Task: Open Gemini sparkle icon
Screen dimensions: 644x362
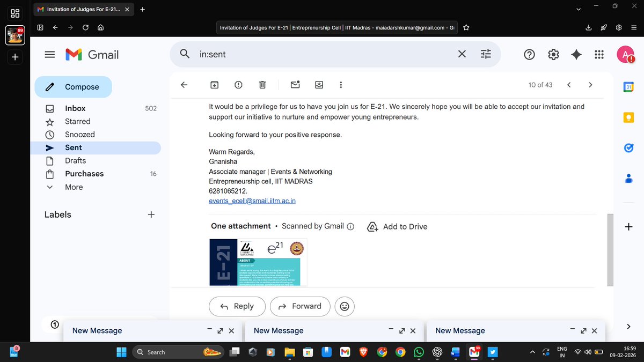Action: pos(576,54)
